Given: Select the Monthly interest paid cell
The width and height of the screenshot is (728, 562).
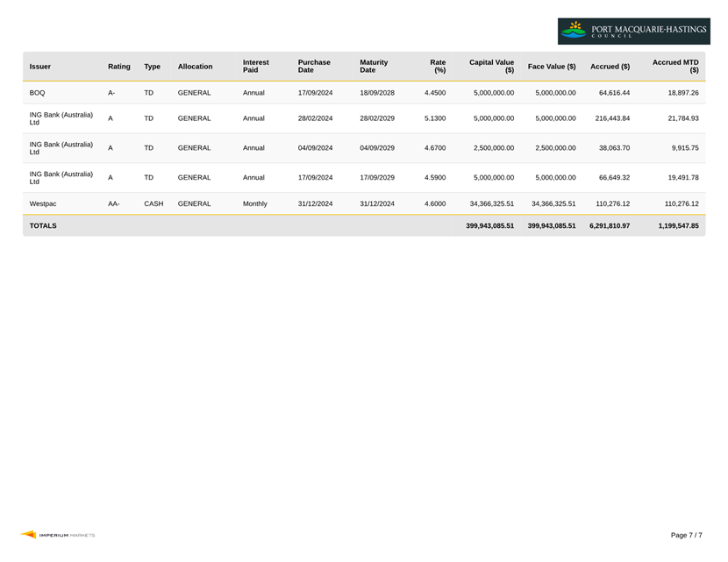Looking at the screenshot, I should pos(255,203).
